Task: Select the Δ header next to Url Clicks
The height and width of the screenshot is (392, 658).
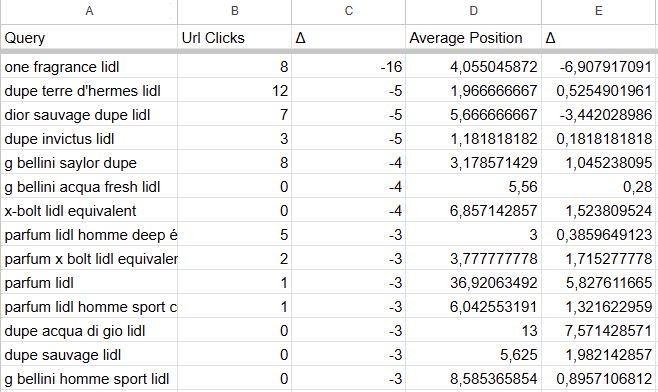Action: pyautogui.click(x=348, y=38)
